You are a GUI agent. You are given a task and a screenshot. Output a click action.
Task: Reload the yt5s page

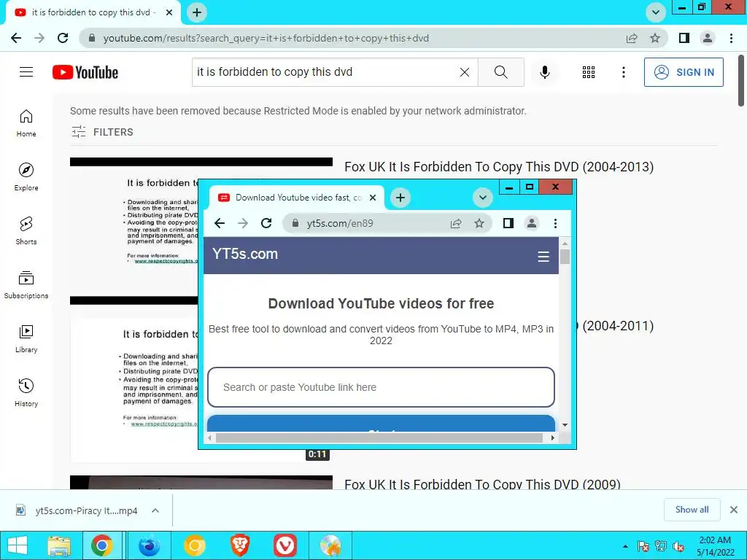click(x=266, y=223)
